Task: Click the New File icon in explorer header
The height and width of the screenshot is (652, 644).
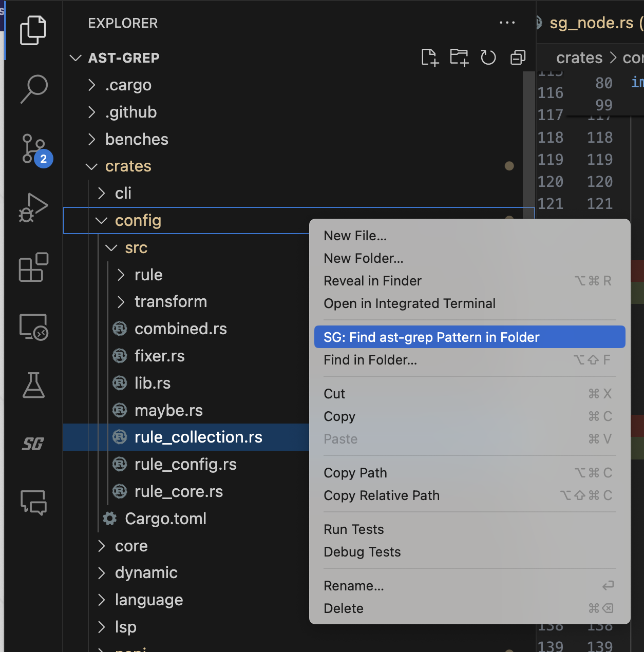Action: point(430,57)
